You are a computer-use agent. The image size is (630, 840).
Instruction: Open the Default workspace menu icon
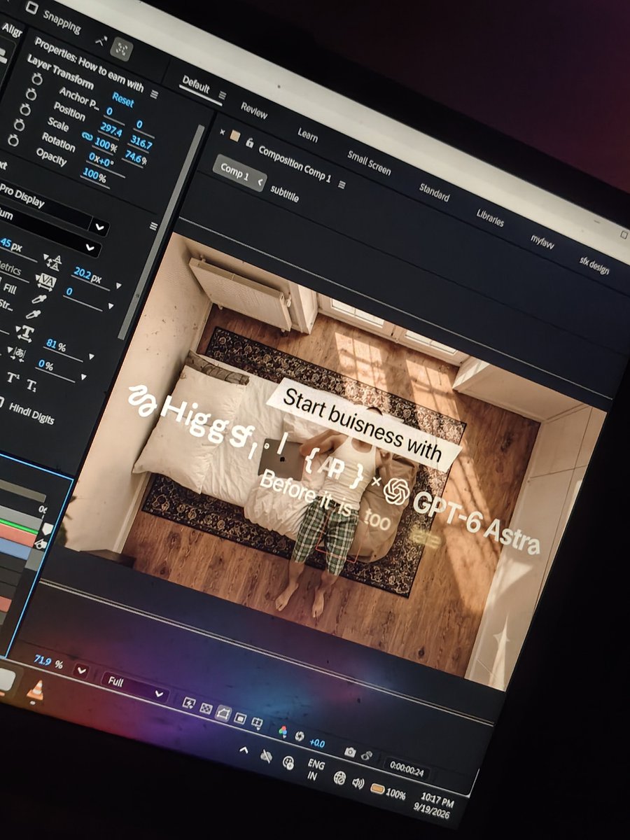pyautogui.click(x=223, y=95)
